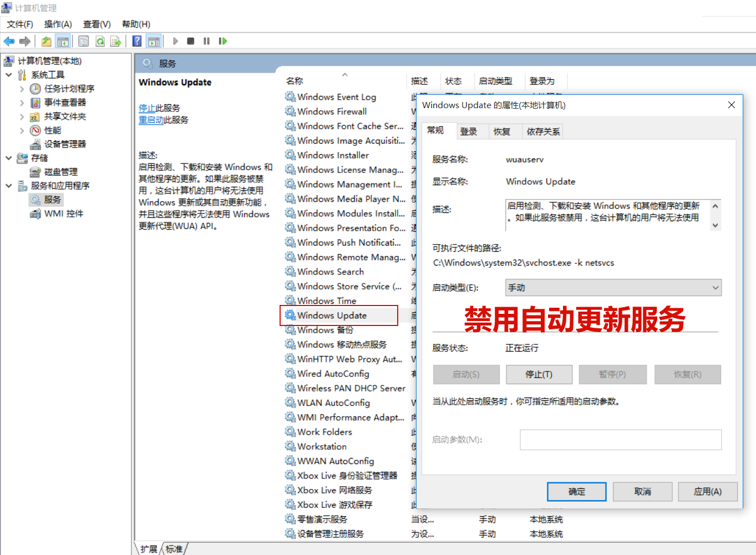Open the 文件(F) menu
Screen dimensions: 756x555
20,24
